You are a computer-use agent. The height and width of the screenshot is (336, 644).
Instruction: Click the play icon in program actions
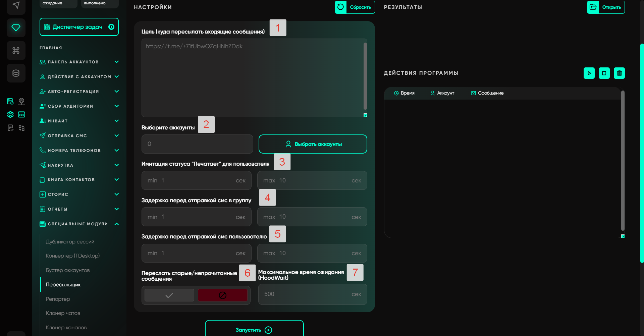click(x=589, y=73)
